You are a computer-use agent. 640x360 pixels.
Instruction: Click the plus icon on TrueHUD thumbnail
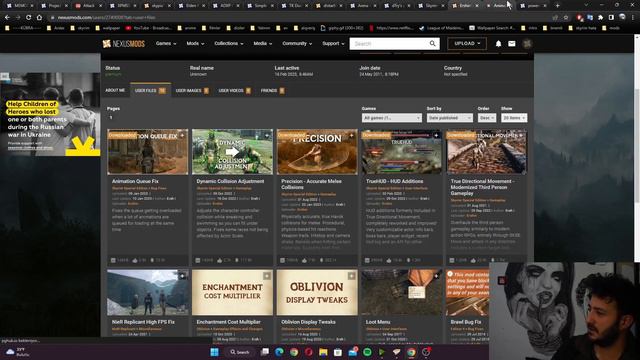pyautogui.click(x=436, y=135)
